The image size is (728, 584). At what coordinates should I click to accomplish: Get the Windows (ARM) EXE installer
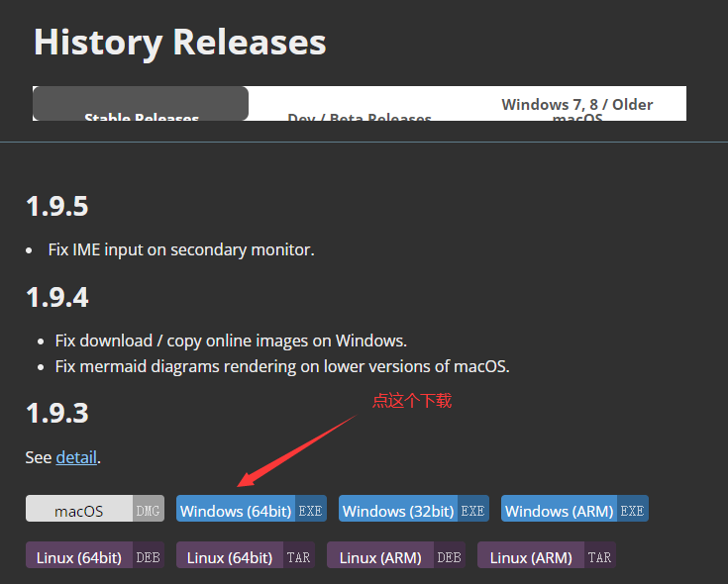[x=574, y=511]
